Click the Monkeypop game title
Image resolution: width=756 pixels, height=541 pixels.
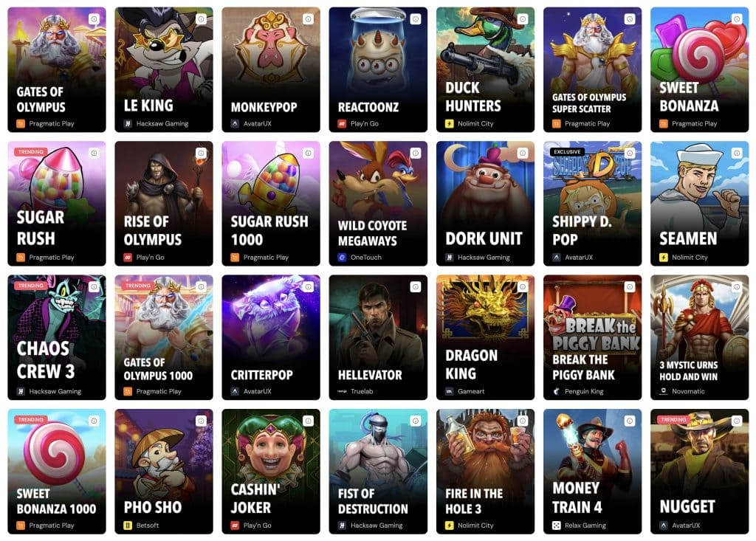[x=264, y=107]
